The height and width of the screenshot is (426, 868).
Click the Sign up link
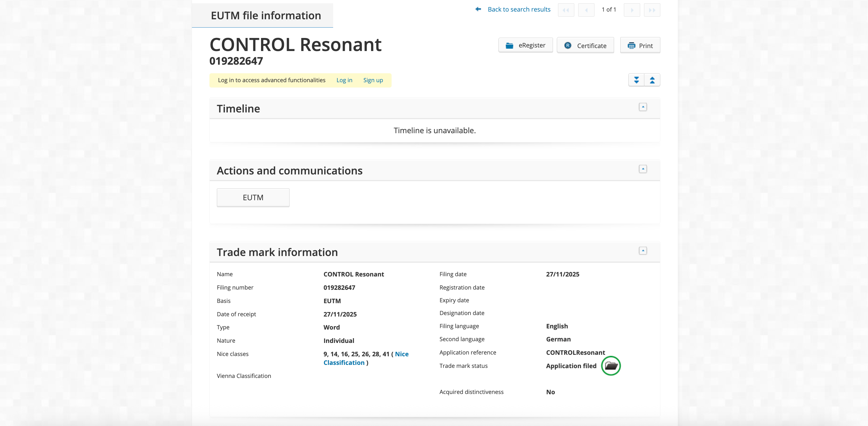point(373,80)
